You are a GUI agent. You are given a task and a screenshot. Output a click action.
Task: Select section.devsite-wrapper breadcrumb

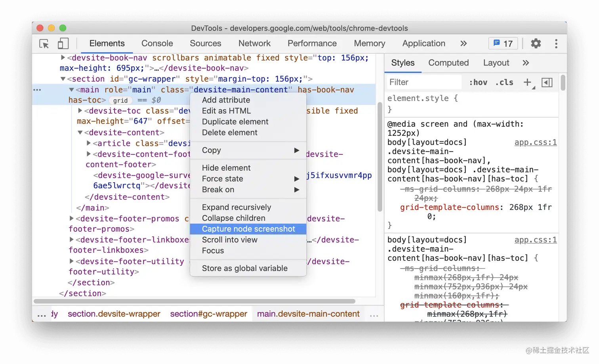(x=114, y=314)
